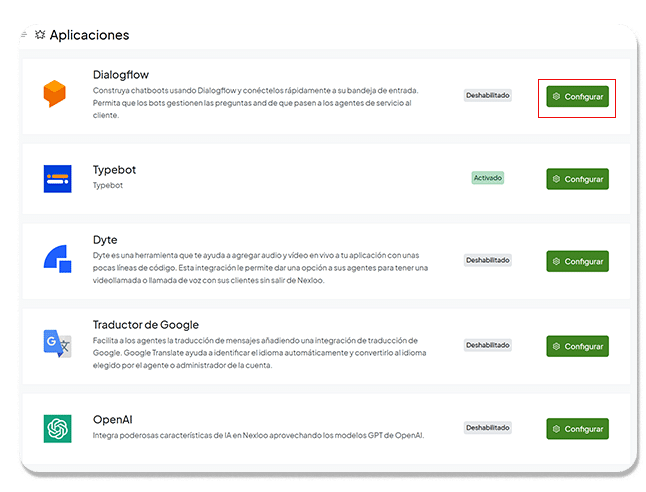Select the Typebot title

coord(114,170)
